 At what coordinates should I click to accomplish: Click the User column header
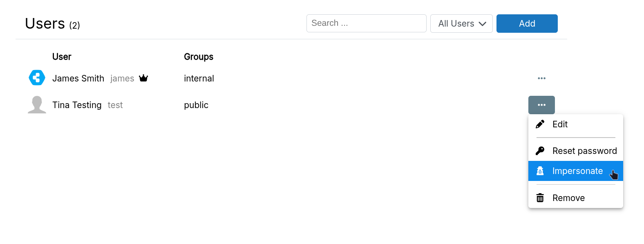click(62, 57)
